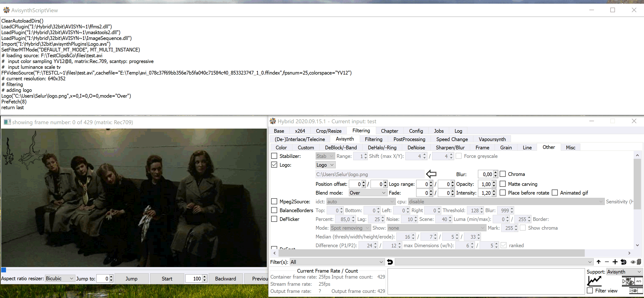
Task: Click the eye with pages icon
Action: pos(636,262)
